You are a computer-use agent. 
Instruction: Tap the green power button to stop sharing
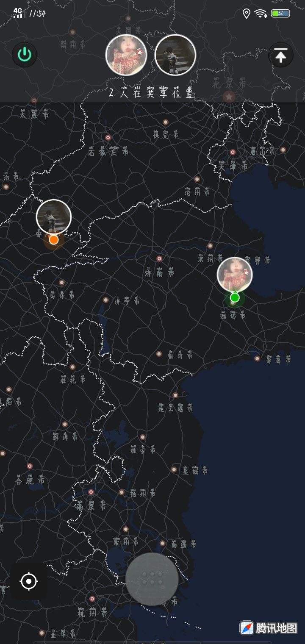point(25,55)
